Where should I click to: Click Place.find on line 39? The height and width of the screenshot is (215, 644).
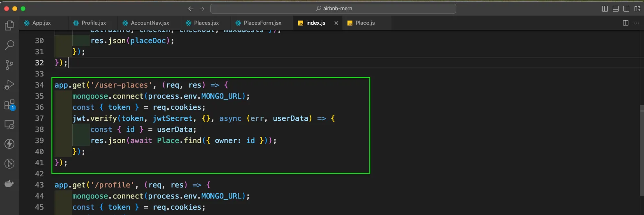179,141
